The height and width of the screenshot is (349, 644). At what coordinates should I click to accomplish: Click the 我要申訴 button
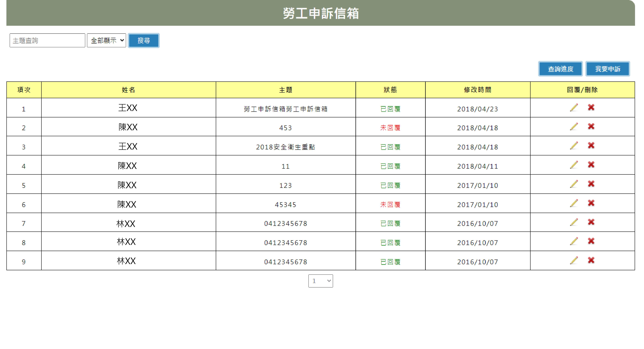(608, 69)
